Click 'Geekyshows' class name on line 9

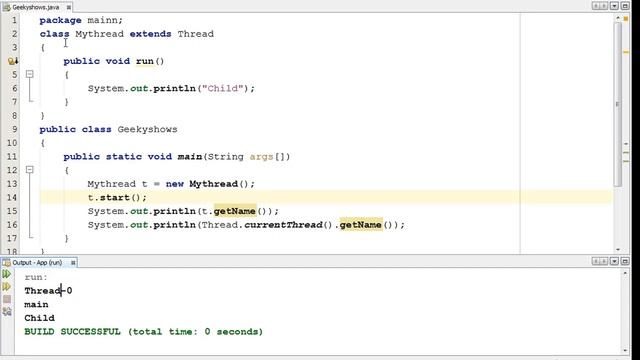147,129
